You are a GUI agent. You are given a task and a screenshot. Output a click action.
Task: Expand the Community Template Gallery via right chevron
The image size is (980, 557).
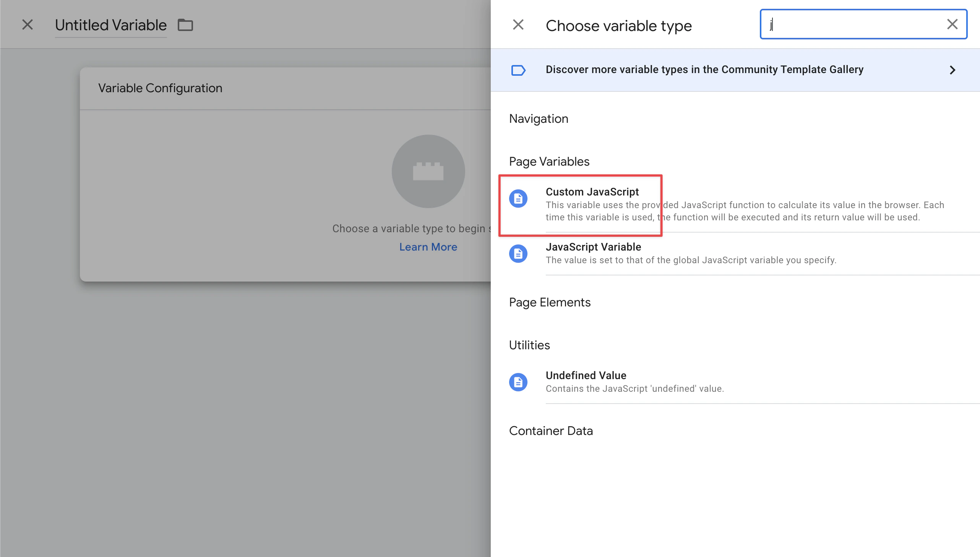tap(952, 70)
